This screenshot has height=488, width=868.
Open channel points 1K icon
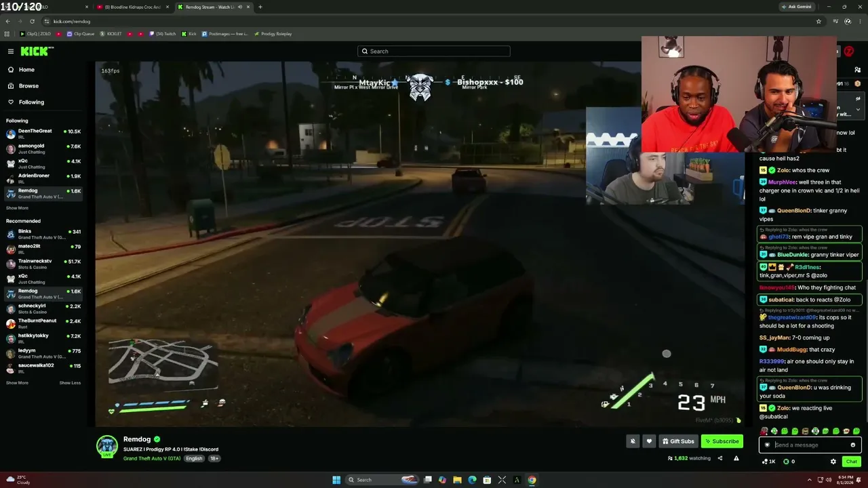[768, 462]
